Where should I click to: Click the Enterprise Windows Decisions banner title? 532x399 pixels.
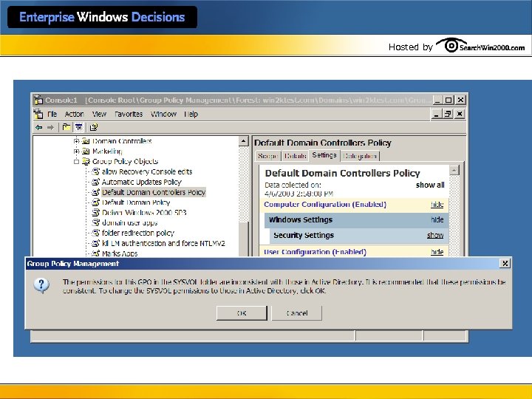tap(102, 17)
